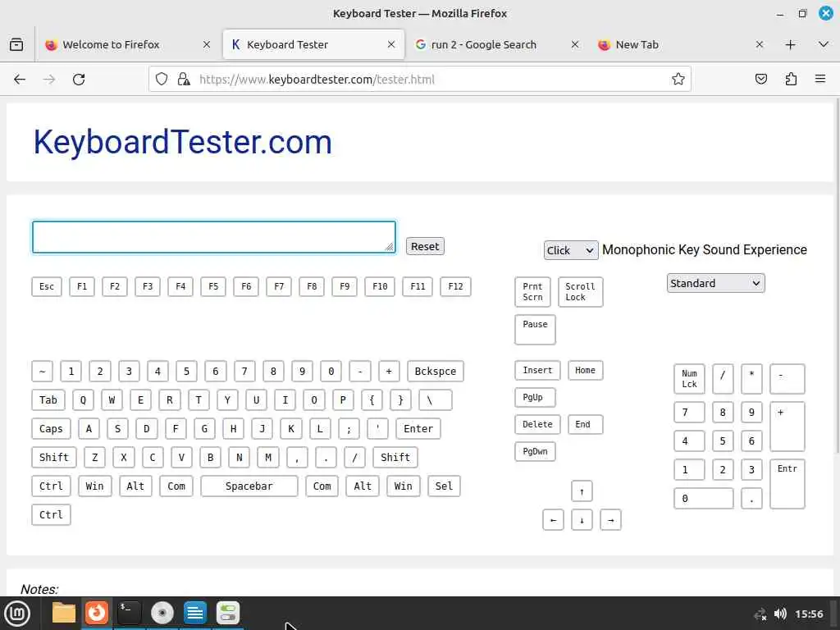Click the down arrow key
Image resolution: width=840 pixels, height=630 pixels.
tap(582, 519)
